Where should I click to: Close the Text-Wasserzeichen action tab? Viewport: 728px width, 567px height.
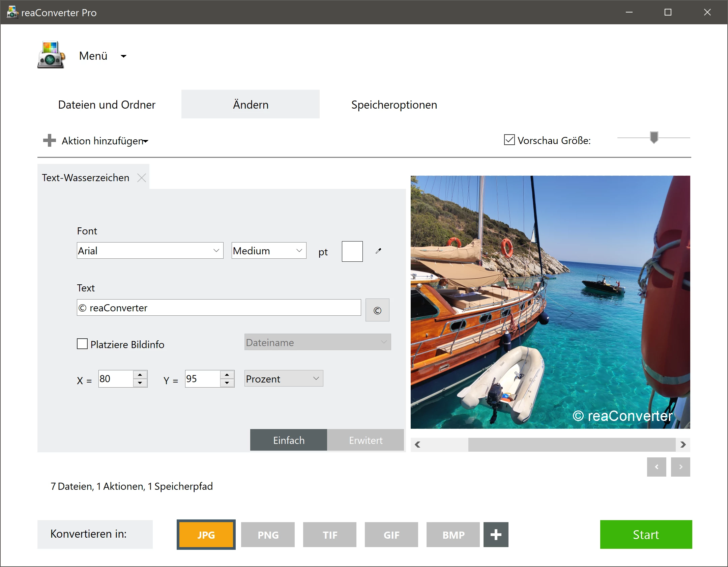point(142,178)
